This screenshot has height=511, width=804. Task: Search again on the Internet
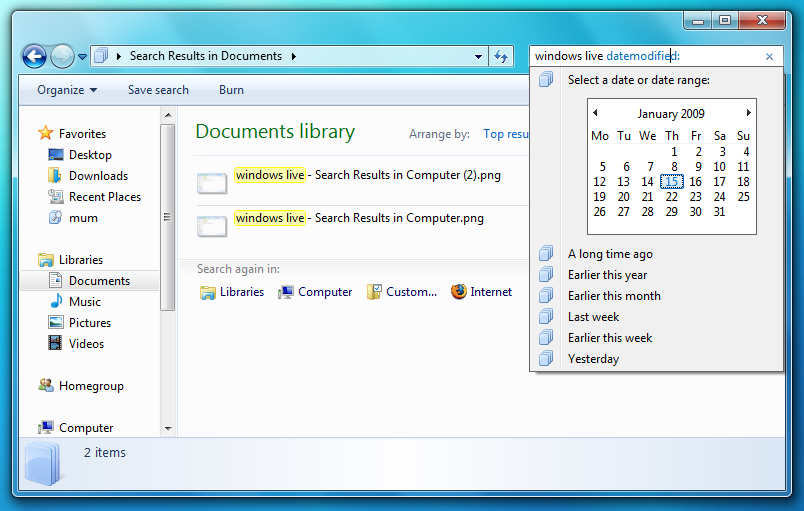[481, 292]
